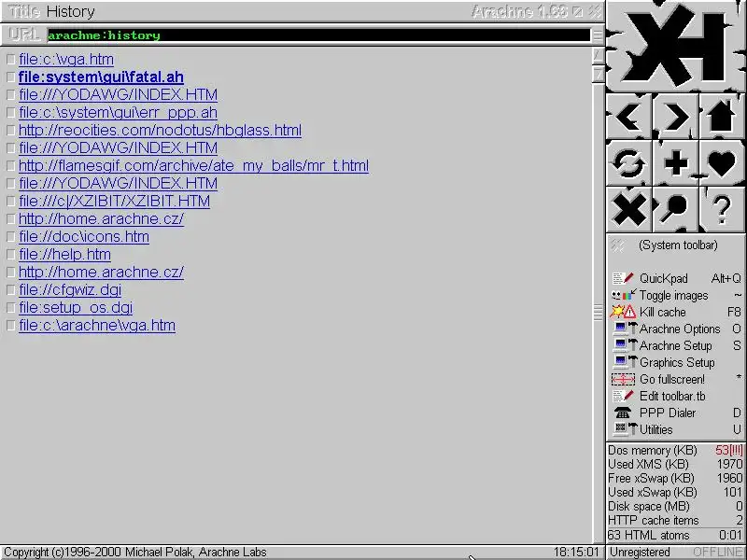This screenshot has width=747, height=560.
Task: Click the Unregistered status label
Action: tap(640, 552)
